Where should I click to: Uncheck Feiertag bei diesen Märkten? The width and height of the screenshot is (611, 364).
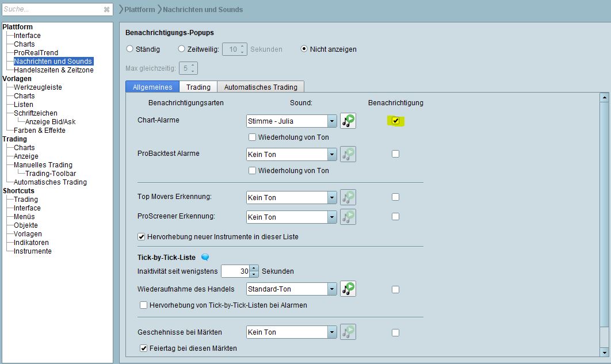143,348
